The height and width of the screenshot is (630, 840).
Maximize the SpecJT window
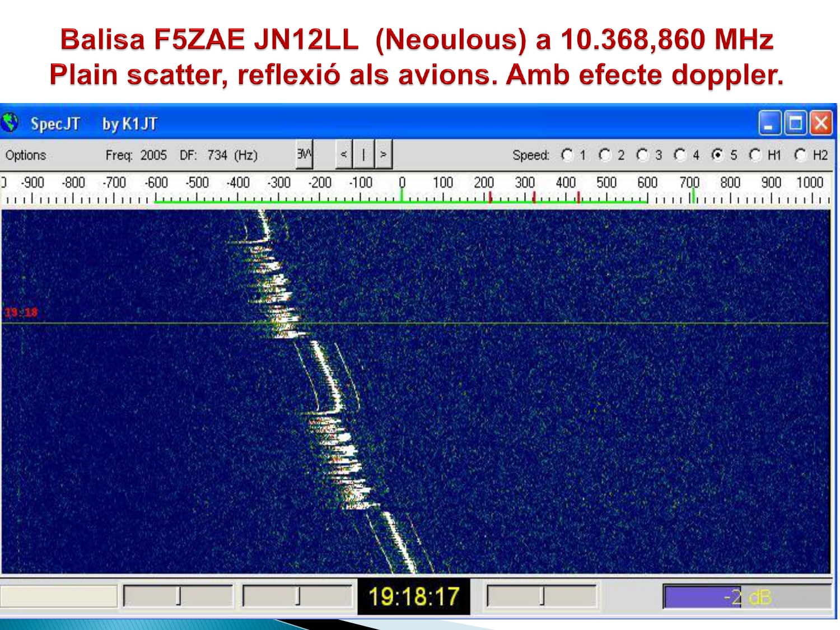click(x=795, y=123)
